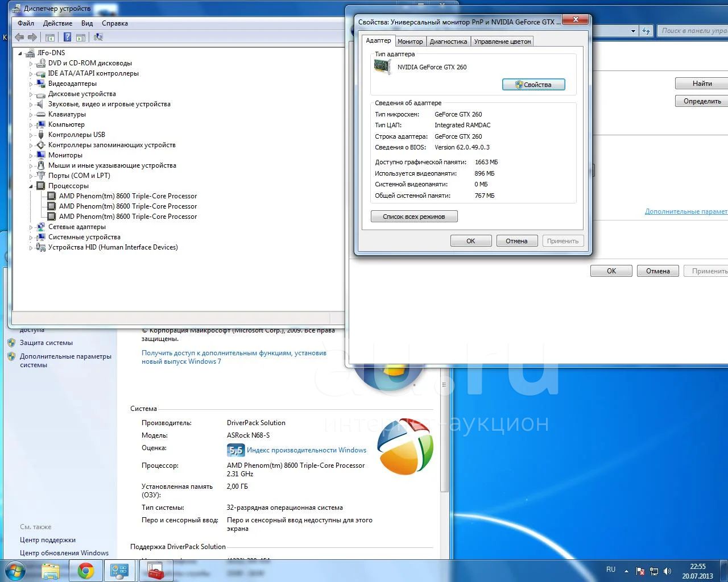Open the Справка menu
Image resolution: width=728 pixels, height=582 pixels.
click(115, 23)
